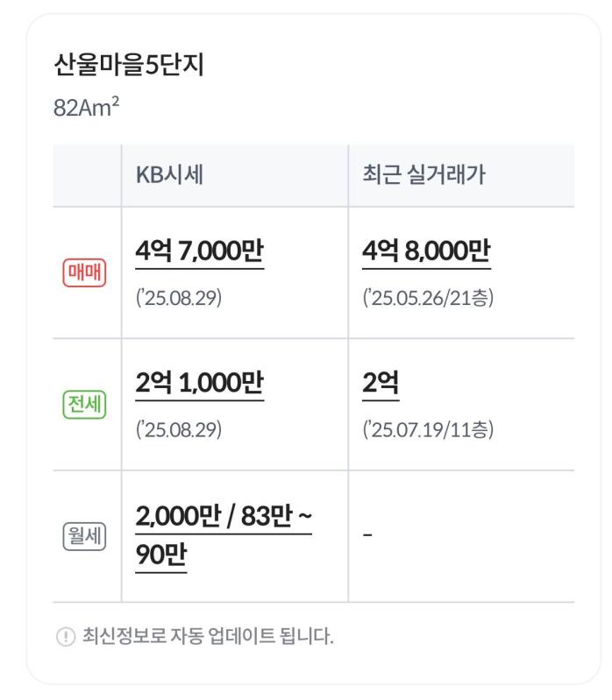612x700 pixels.
Task: Click the '25.08.29 date under 2억 1,000만
Action: tap(179, 429)
